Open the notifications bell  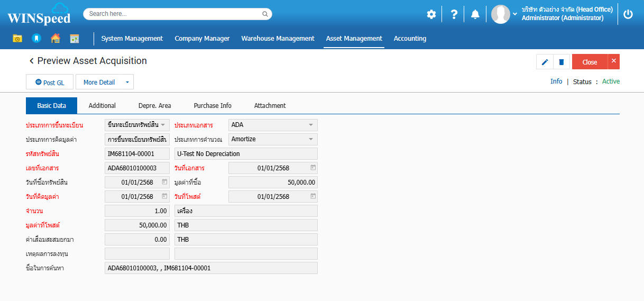tap(475, 14)
